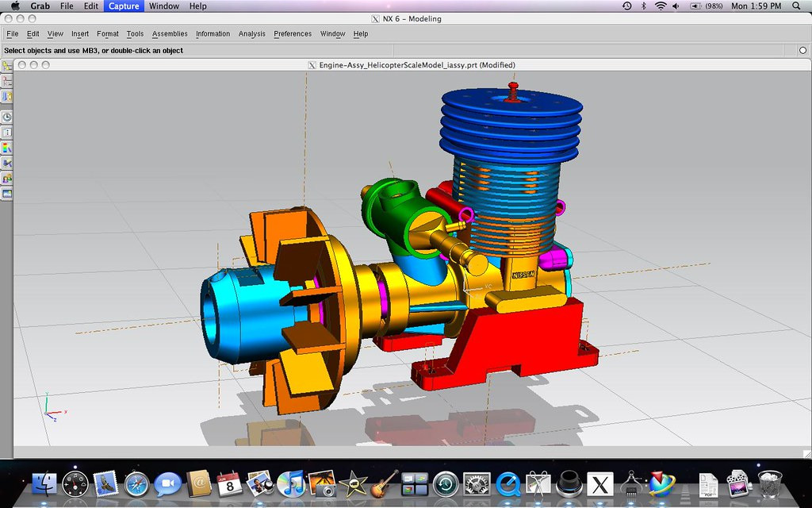The image size is (812, 508).
Task: Open the Assembly Navigator tab in resource bar
Action: (x=7, y=66)
